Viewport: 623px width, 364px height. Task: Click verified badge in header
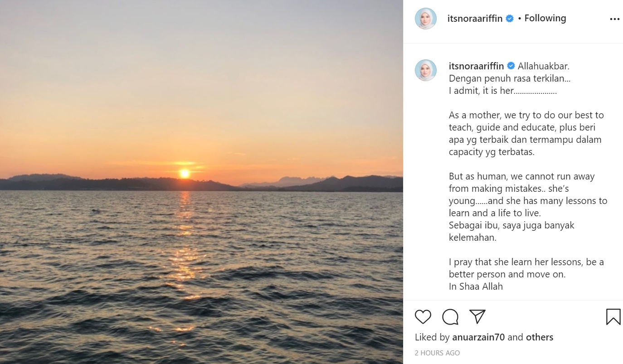[510, 19]
